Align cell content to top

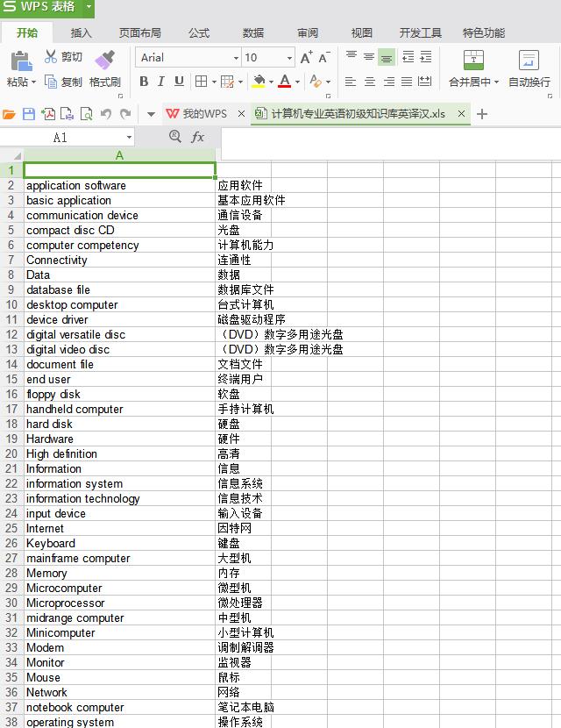coord(352,57)
